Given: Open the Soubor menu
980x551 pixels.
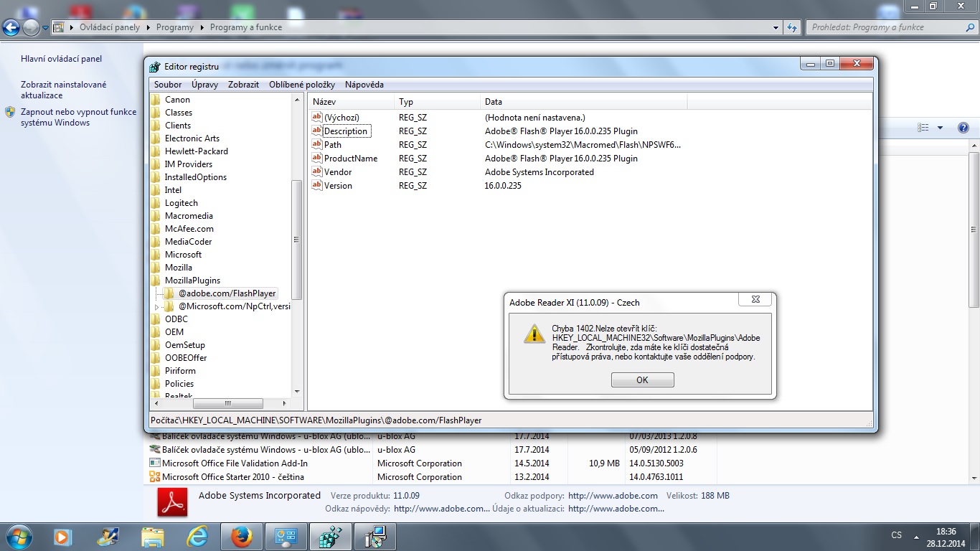Looking at the screenshot, I should tap(168, 84).
